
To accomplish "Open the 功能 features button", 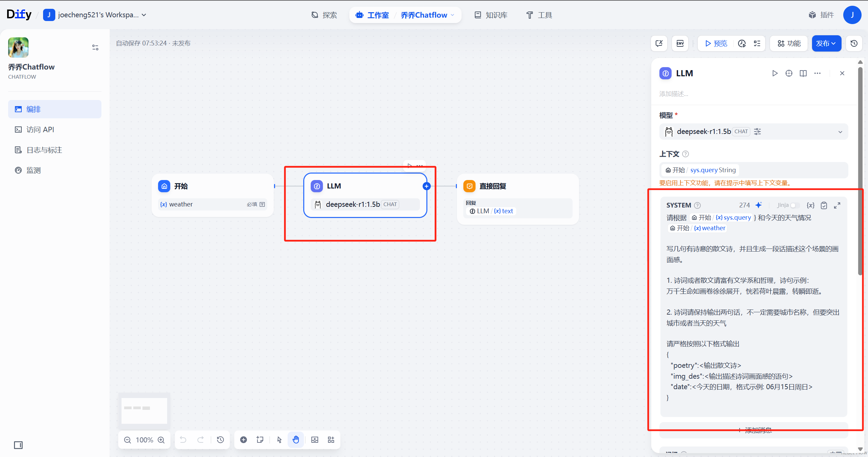I will [789, 43].
